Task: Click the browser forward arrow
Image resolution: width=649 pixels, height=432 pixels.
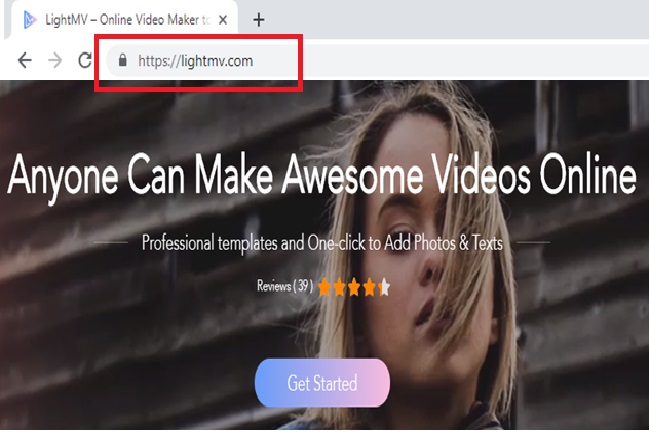Action: (55, 60)
